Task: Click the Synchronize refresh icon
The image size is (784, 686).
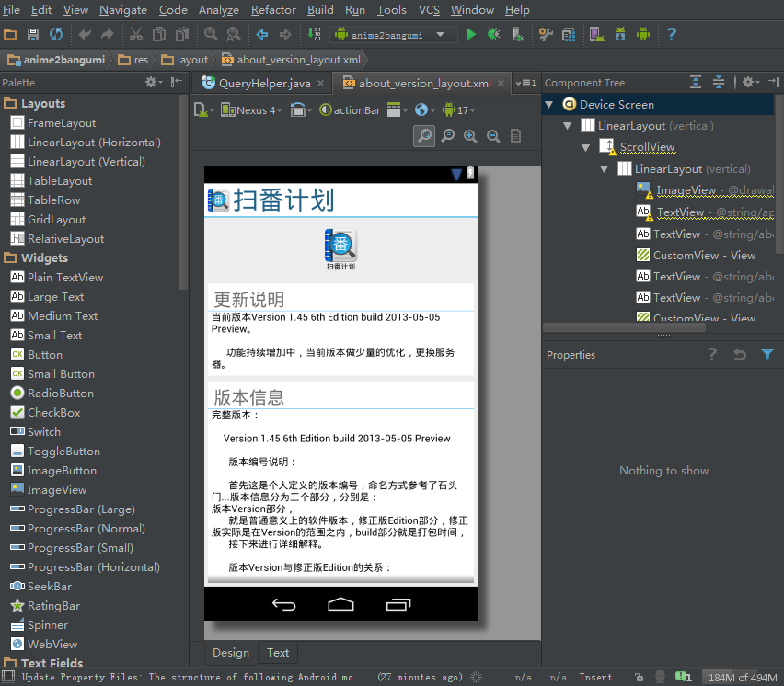Action: [56, 34]
